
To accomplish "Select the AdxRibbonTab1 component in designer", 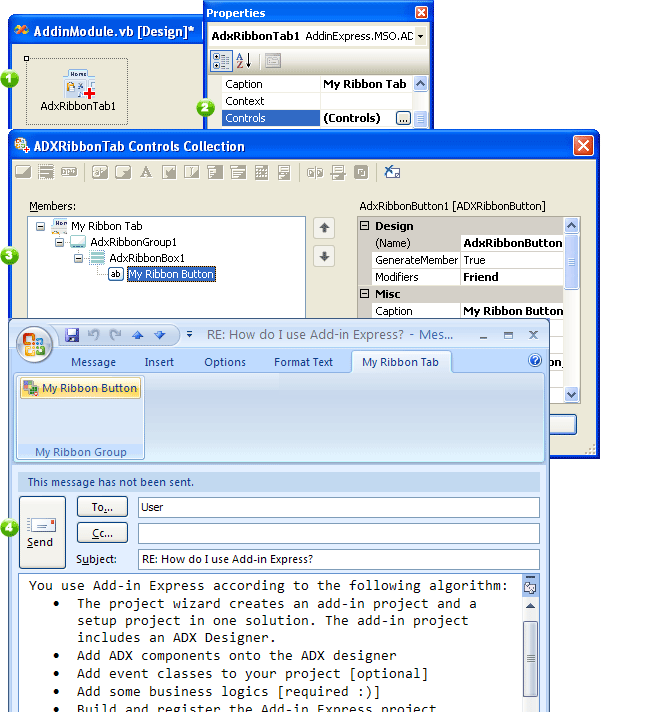I will pos(78,91).
